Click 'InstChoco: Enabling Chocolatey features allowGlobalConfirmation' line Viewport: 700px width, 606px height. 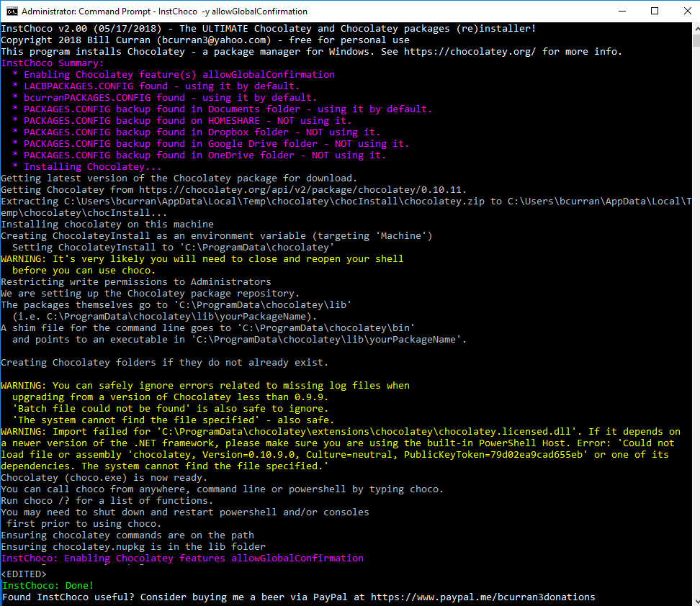(x=182, y=558)
